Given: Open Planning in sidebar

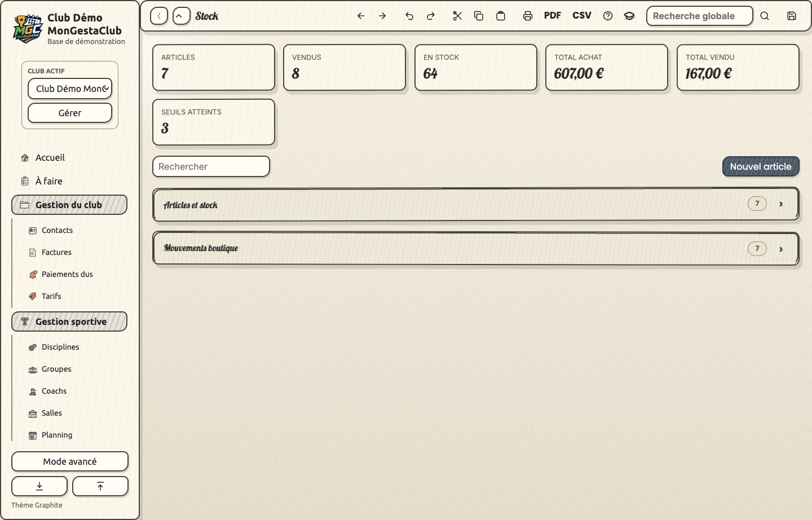Looking at the screenshot, I should pyautogui.click(x=51, y=435).
